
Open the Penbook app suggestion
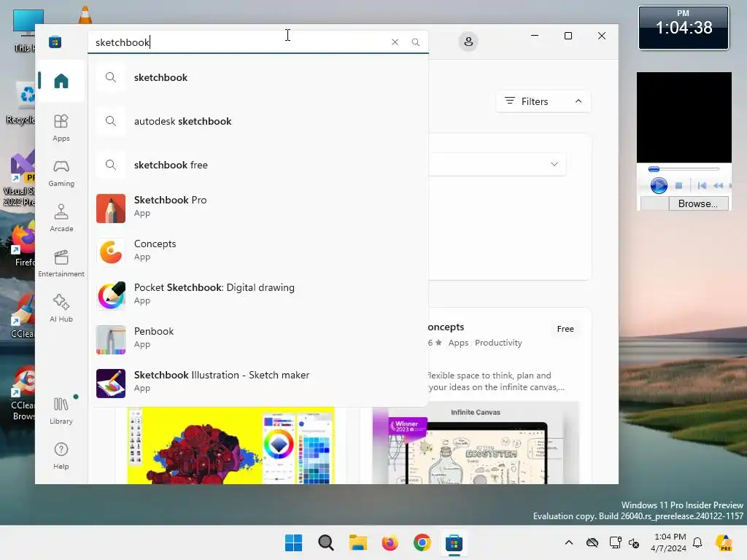tap(258, 339)
